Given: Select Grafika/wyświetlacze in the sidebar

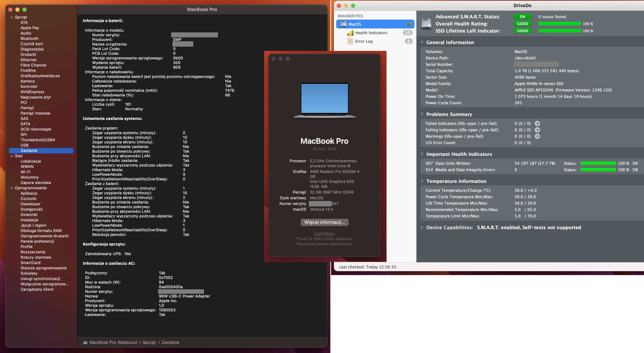Looking at the screenshot, I should 40,76.
